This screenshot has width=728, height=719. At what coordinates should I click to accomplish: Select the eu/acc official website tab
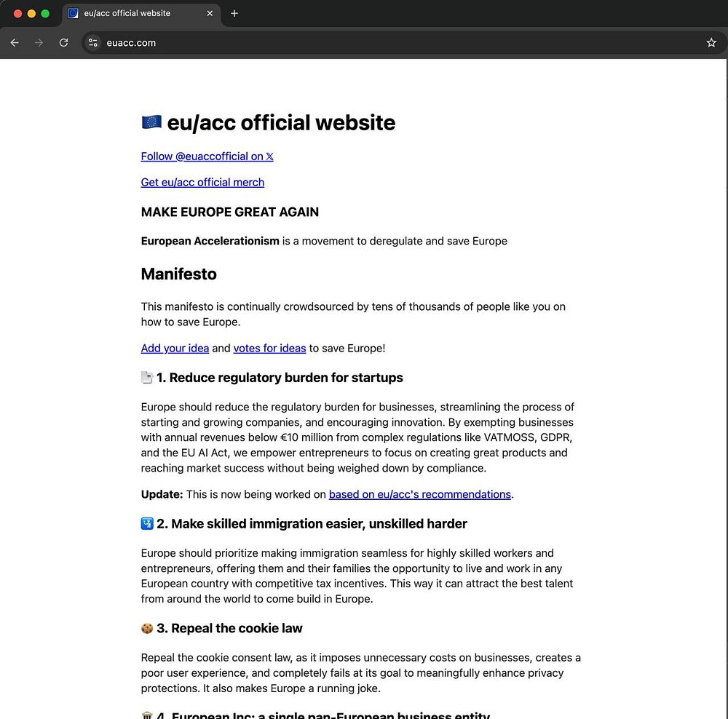coord(142,13)
